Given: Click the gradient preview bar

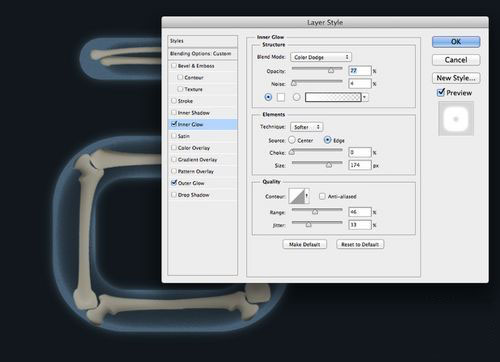Looking at the screenshot, I should (333, 97).
